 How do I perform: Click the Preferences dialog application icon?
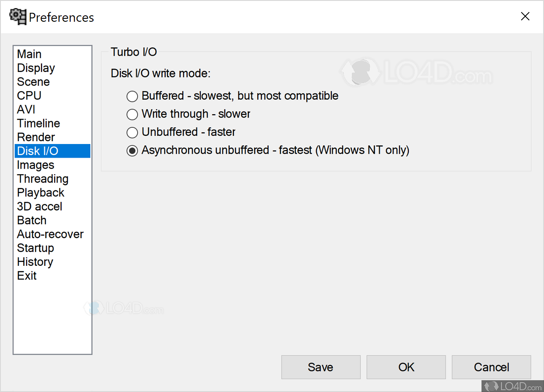click(x=18, y=17)
